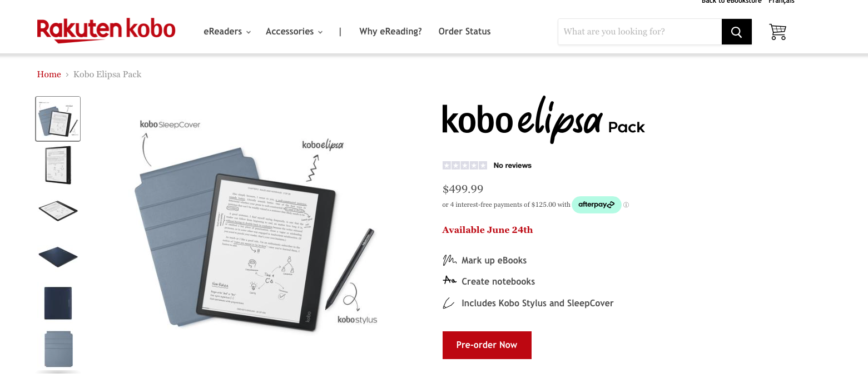
Task: Click the Pre-order Now button
Action: coord(487,345)
